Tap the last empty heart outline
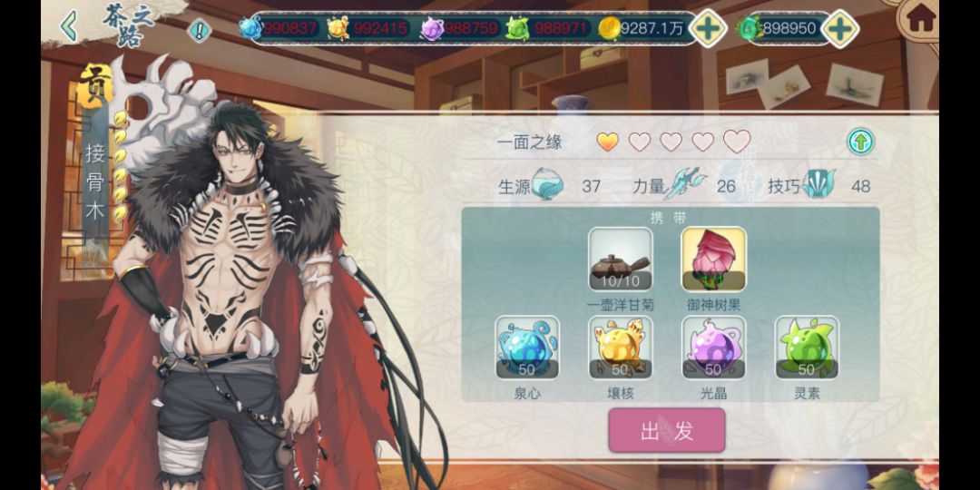The width and height of the screenshot is (980, 490). (x=737, y=142)
